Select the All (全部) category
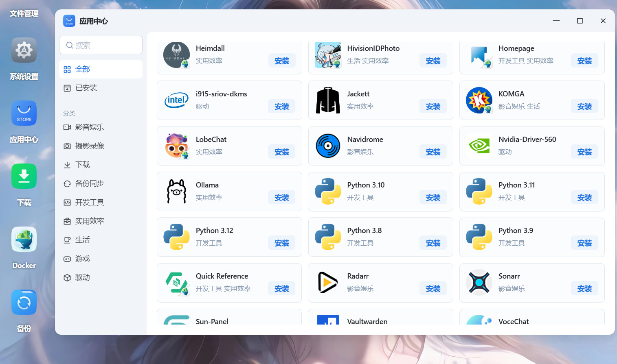Screen dimensions: 617x364 coord(101,69)
